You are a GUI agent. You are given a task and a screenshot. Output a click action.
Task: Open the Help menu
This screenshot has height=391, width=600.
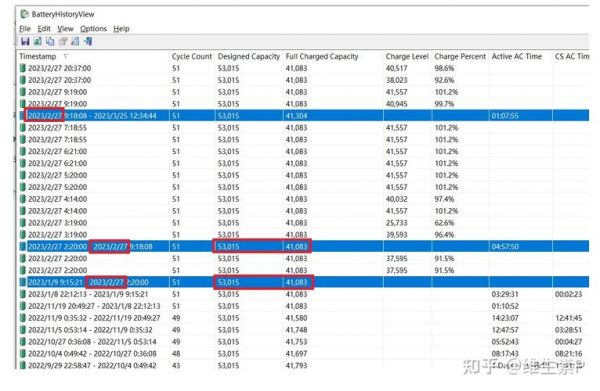[121, 29]
